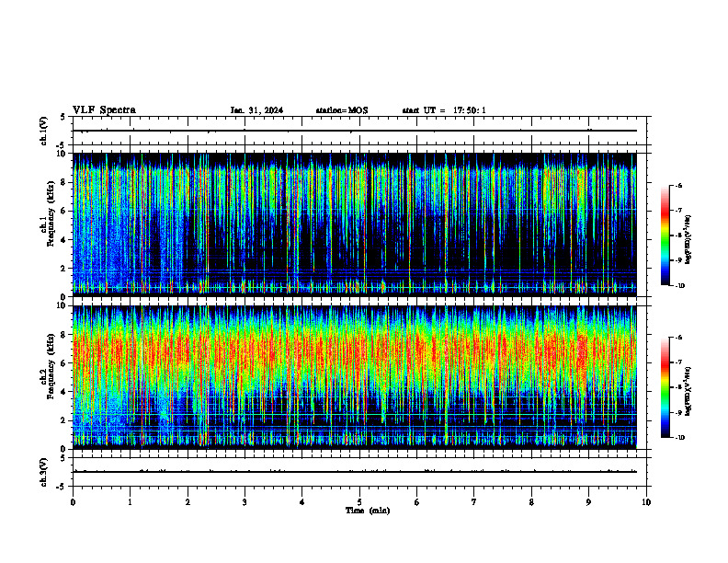The height and width of the screenshot is (563, 728).
Task: Click the ch.2 color bar log(PSD) label
Action: pyautogui.click(x=688, y=391)
